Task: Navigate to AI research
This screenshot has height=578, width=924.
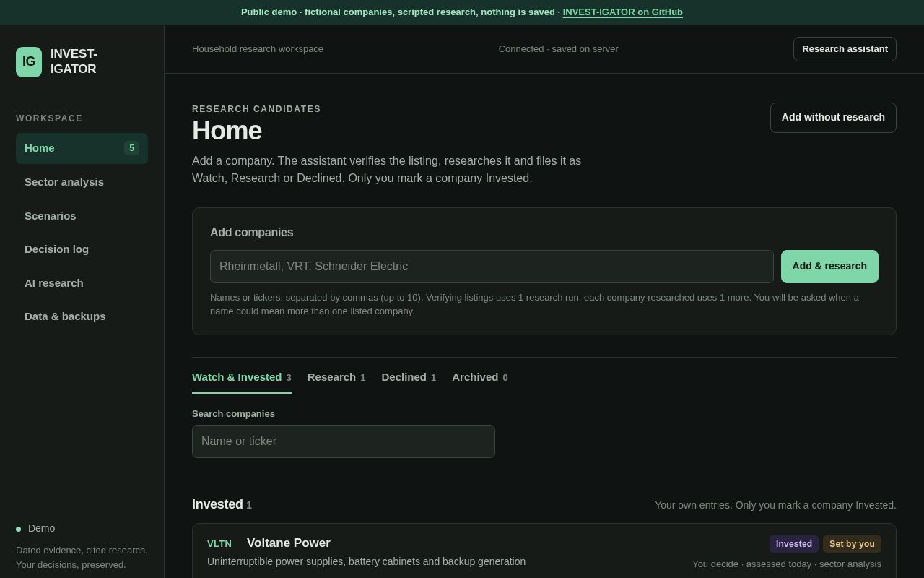Action: coord(82,283)
